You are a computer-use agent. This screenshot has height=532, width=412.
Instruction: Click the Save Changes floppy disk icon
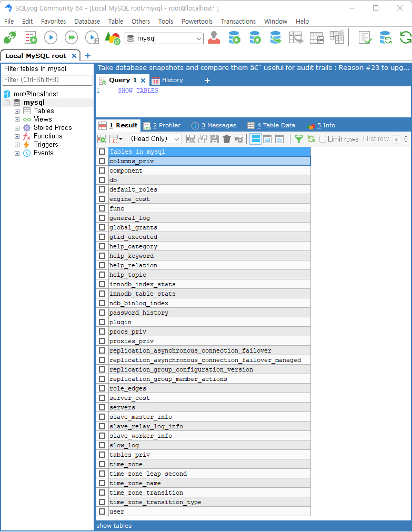215,139
